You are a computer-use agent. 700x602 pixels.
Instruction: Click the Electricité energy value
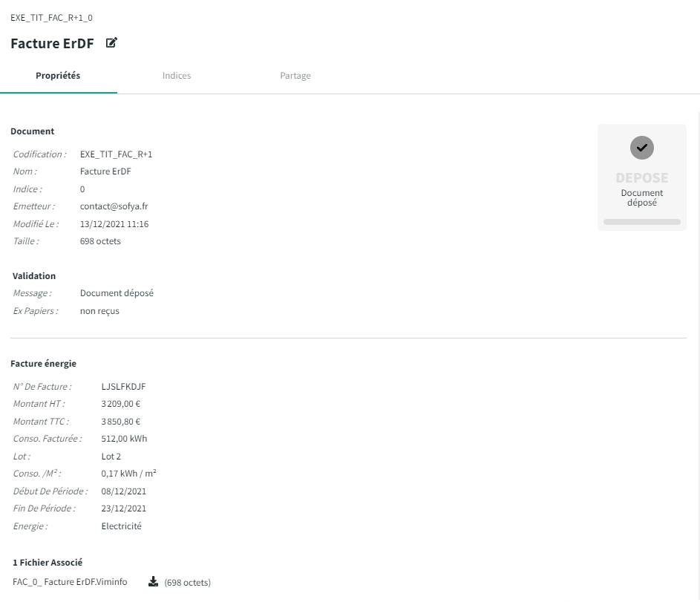(121, 526)
